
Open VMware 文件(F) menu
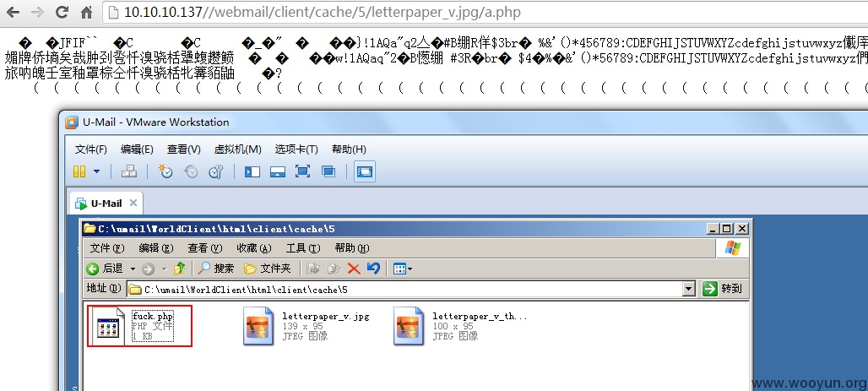91,149
